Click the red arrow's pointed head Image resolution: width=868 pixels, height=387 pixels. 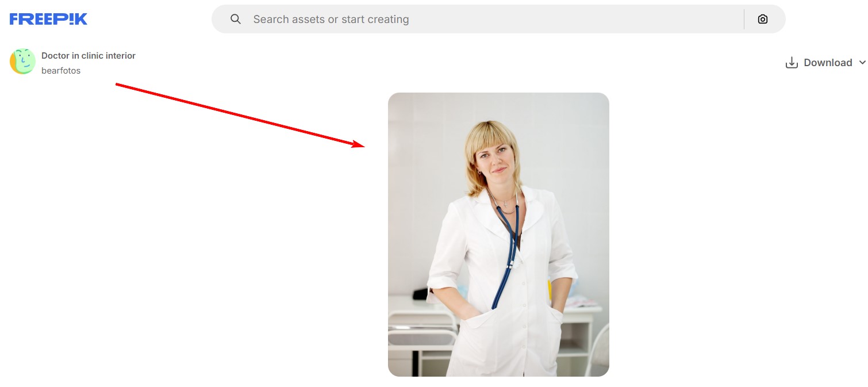click(359, 144)
